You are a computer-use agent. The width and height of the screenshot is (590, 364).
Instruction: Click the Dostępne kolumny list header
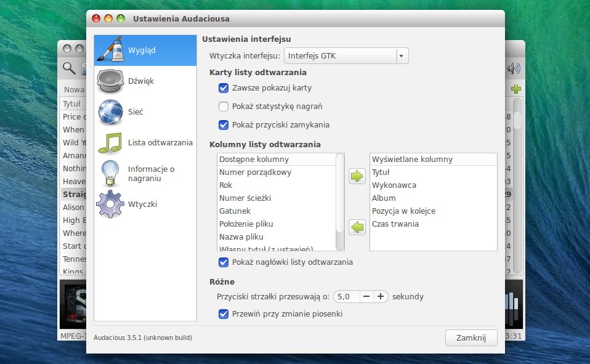coord(276,160)
